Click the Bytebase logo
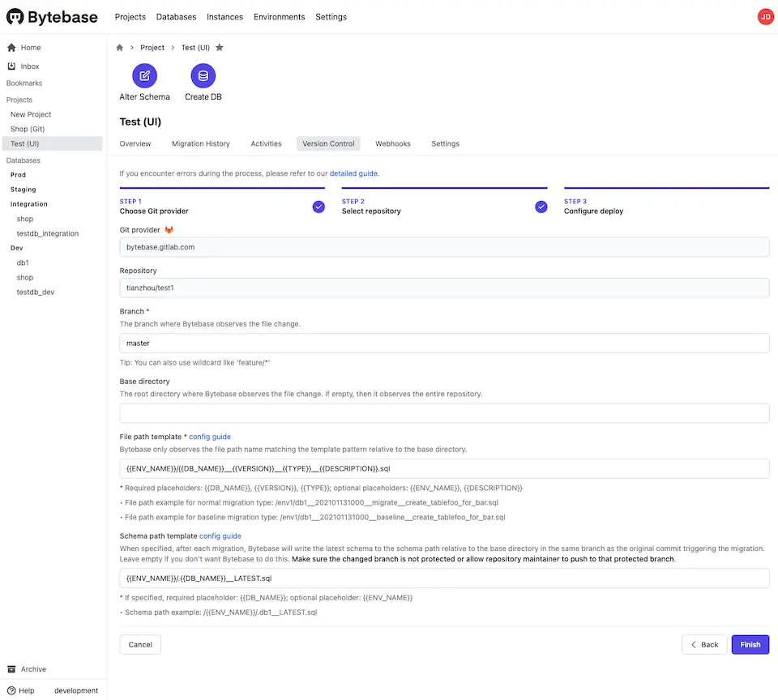The height and width of the screenshot is (700, 778). 52,17
